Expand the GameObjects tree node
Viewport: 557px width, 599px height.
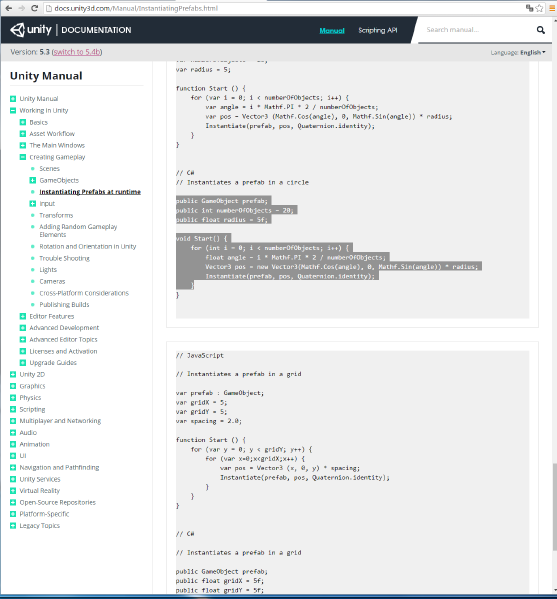pyautogui.click(x=33, y=180)
